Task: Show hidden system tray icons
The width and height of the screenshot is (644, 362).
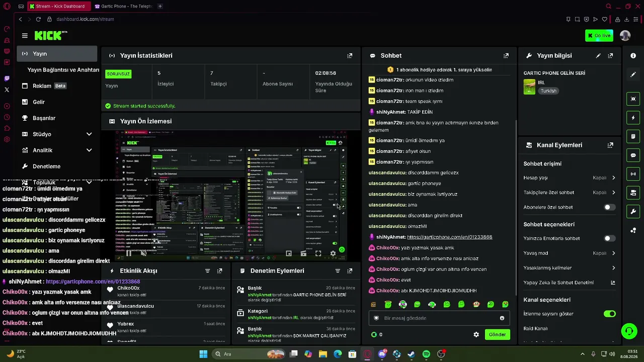Action: 583,354
